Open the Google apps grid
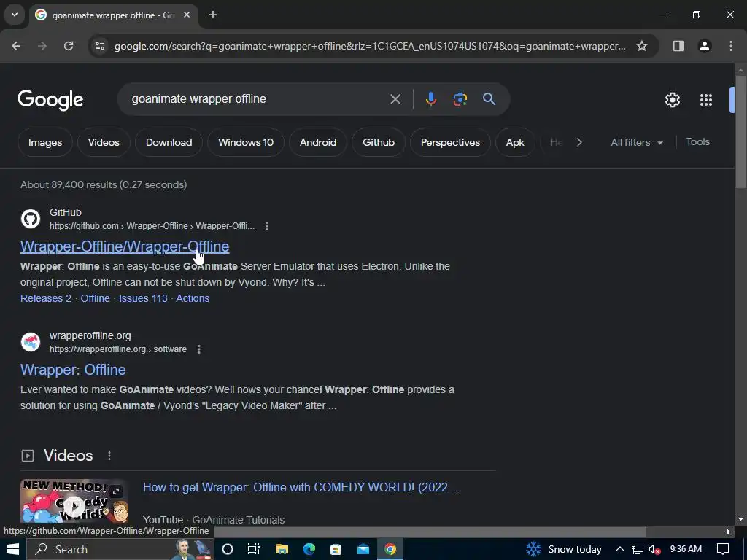747x560 pixels. pos(705,99)
